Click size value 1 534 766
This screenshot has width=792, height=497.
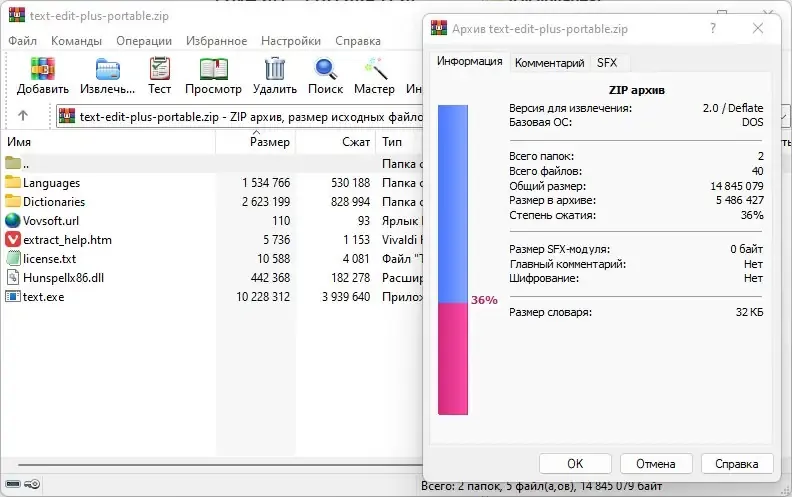tap(266, 182)
